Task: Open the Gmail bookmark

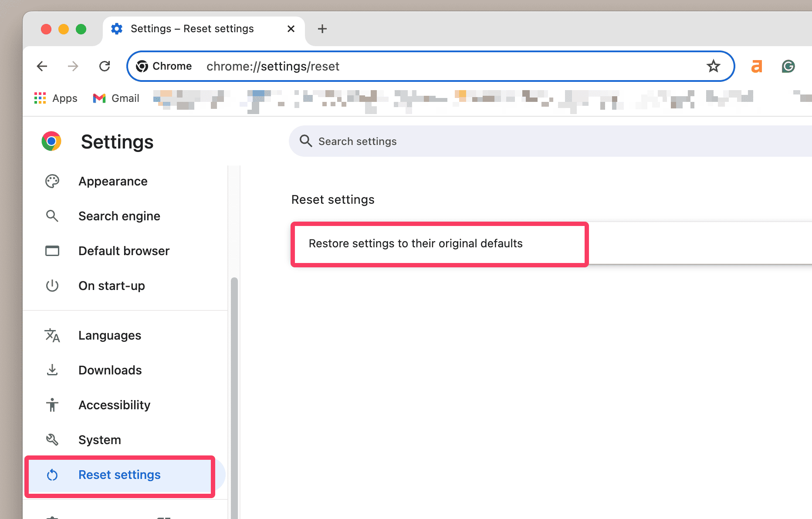Action: point(116,98)
